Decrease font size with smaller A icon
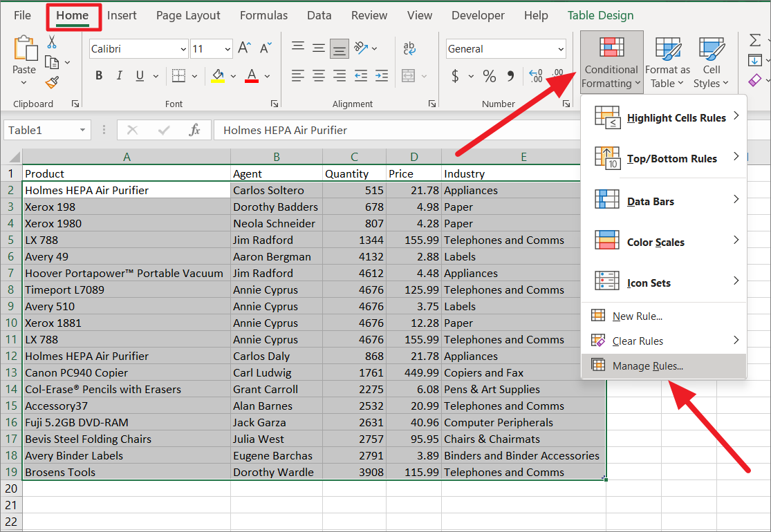The height and width of the screenshot is (532, 771). pos(266,48)
